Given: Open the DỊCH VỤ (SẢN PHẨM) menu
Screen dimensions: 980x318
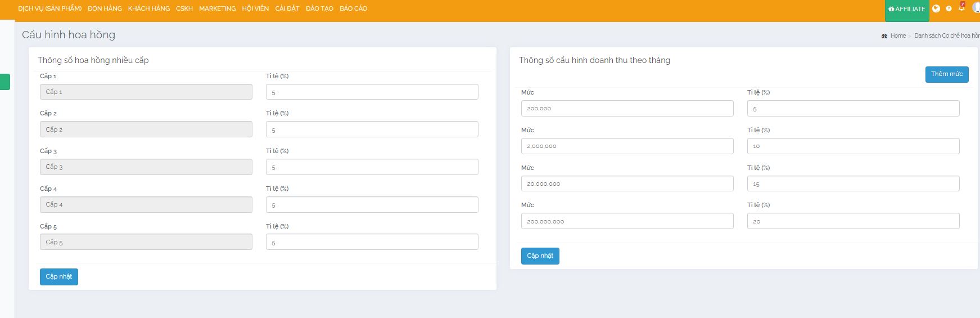Looking at the screenshot, I should click(49, 8).
